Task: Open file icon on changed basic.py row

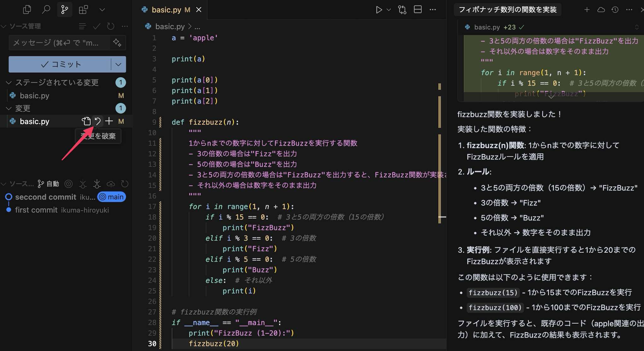Action: click(86, 121)
